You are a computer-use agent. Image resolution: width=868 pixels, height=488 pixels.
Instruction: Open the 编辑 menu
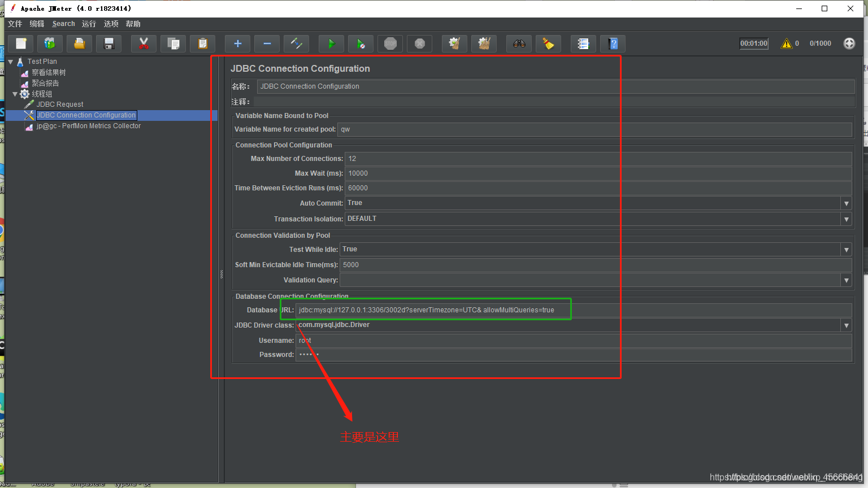(37, 24)
